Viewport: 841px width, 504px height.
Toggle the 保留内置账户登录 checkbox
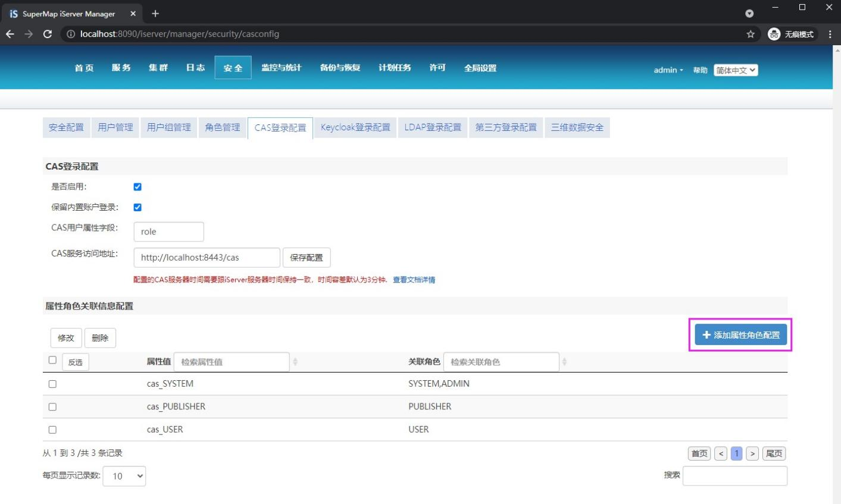pos(137,207)
